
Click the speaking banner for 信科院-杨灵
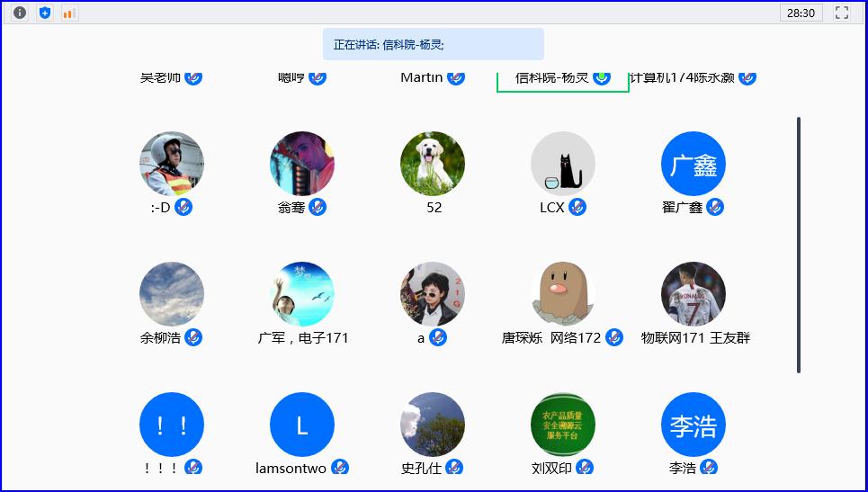[x=434, y=44]
